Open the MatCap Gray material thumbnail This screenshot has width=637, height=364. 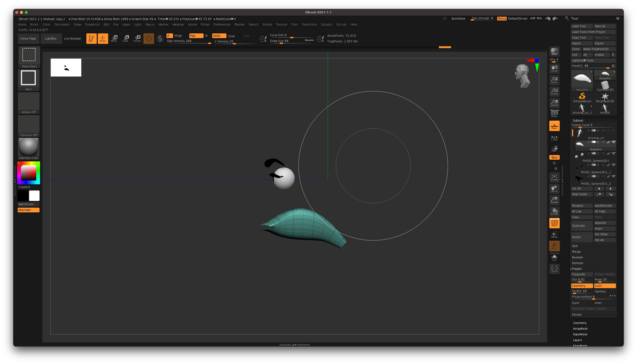click(29, 149)
